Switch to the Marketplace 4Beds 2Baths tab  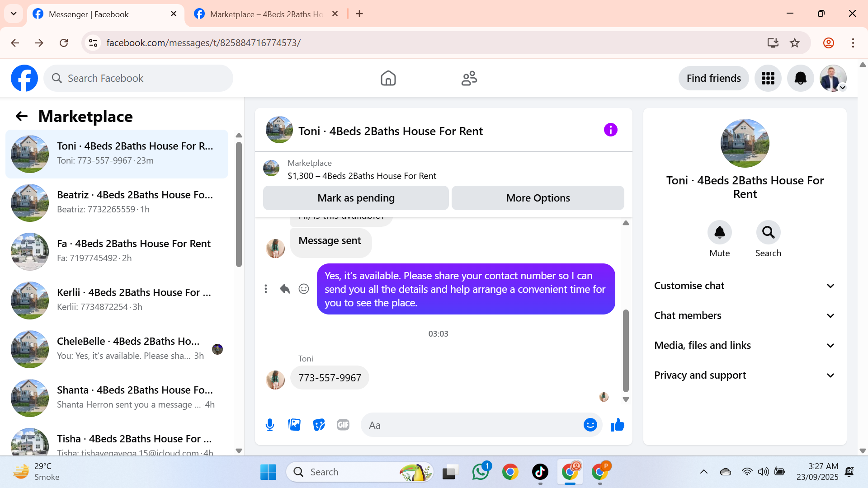pyautogui.click(x=267, y=14)
